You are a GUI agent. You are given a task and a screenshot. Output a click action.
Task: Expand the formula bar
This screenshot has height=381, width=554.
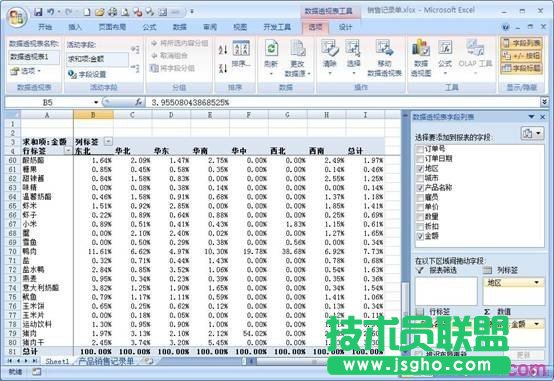pos(544,102)
